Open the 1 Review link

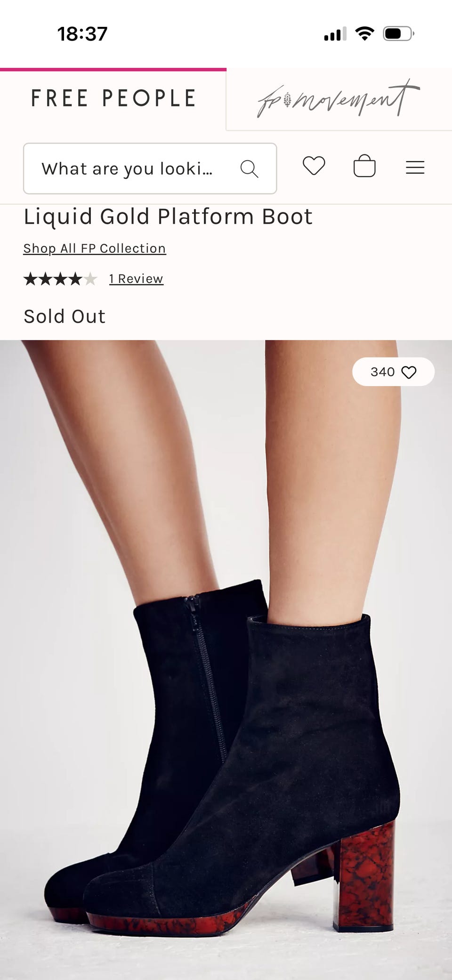coord(136,279)
